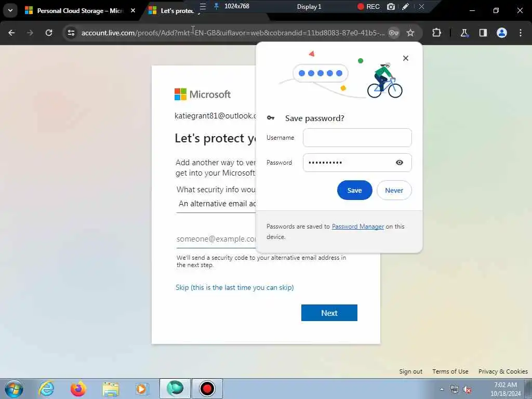The height and width of the screenshot is (399, 532).
Task: Launch Firefox from the taskbar
Action: point(78,389)
